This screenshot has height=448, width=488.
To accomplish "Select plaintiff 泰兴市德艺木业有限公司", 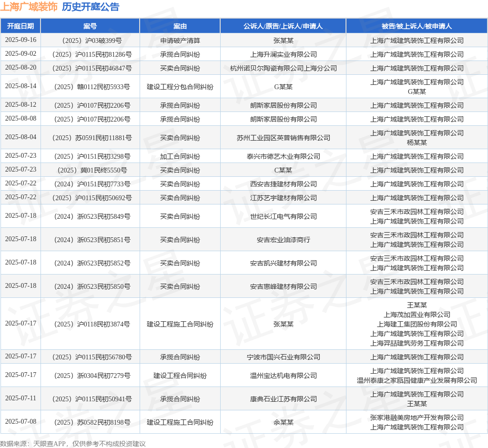I will (283, 156).
